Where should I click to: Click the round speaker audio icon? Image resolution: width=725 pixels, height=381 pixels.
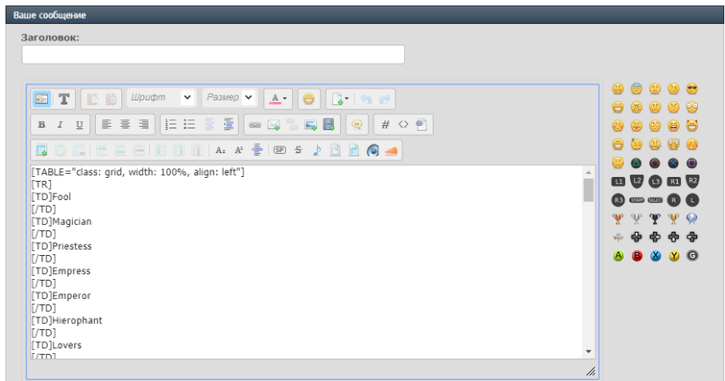click(x=373, y=151)
